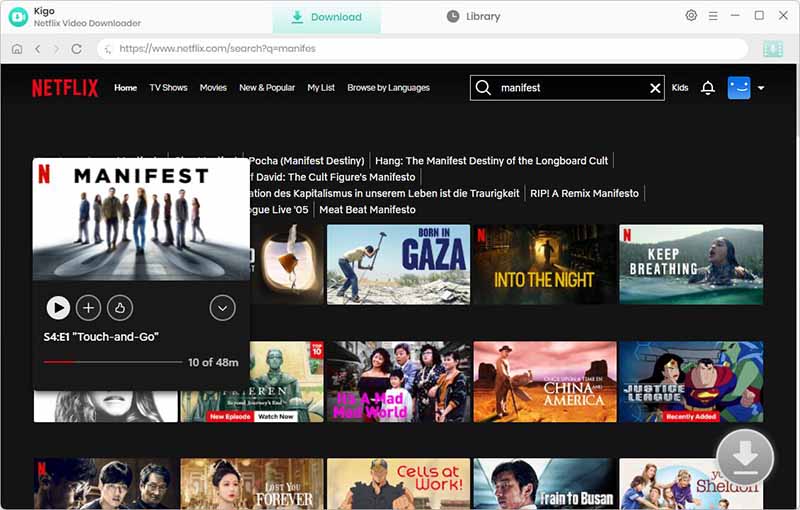Open Once Upon a Time in China thumbnail
Viewport: 800px width, 510px height.
click(x=545, y=382)
